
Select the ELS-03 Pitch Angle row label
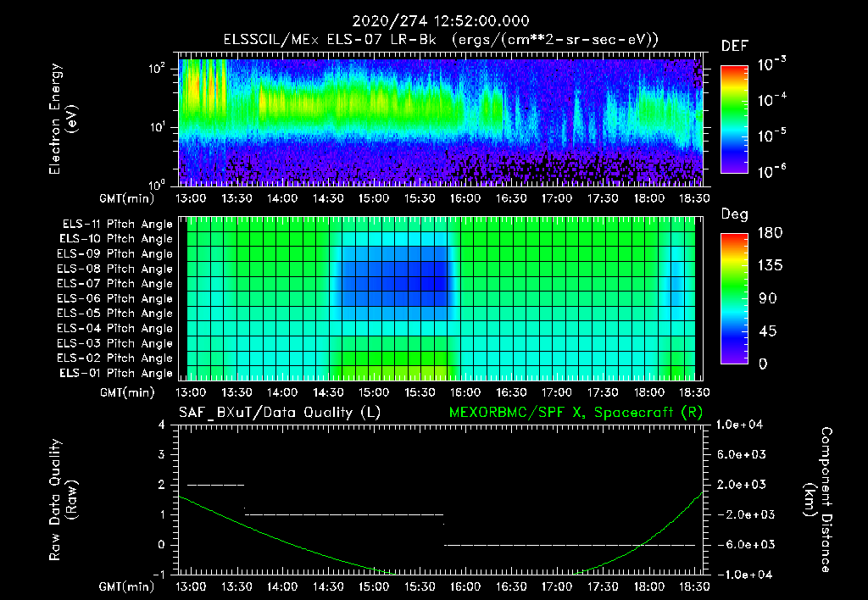[115, 344]
